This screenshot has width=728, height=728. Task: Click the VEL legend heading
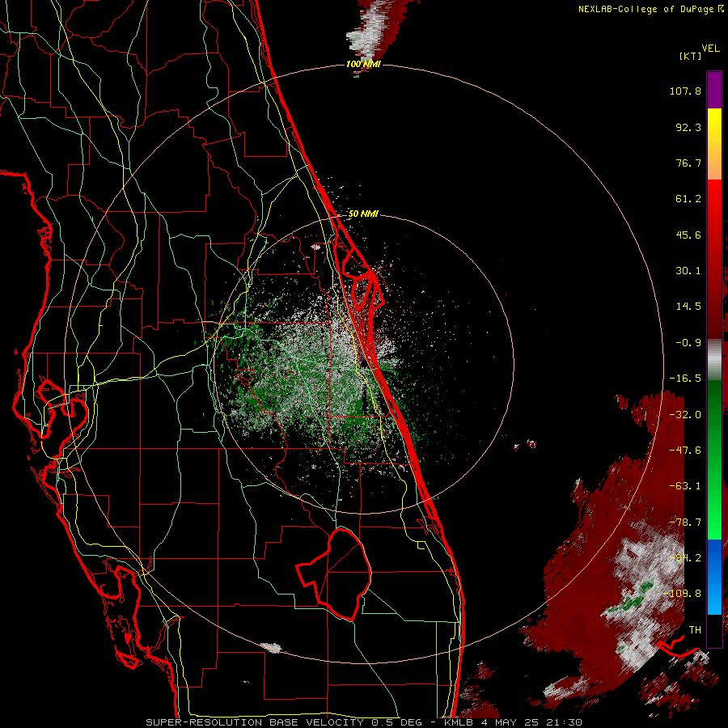coord(710,48)
